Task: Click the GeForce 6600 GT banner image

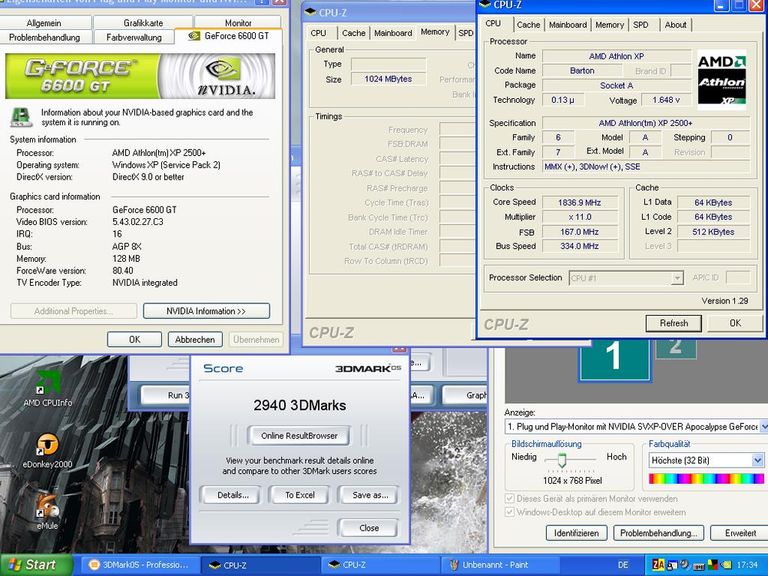Action: 140,76
